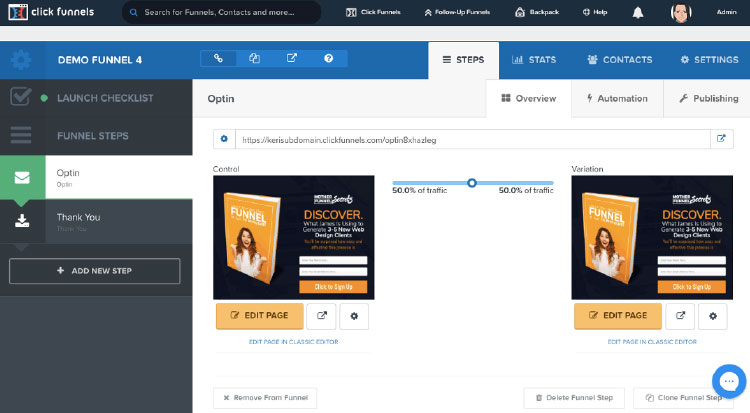This screenshot has height=413, width=750.
Task: Click the Funnel Steps hamburger icon
Action: point(21,135)
